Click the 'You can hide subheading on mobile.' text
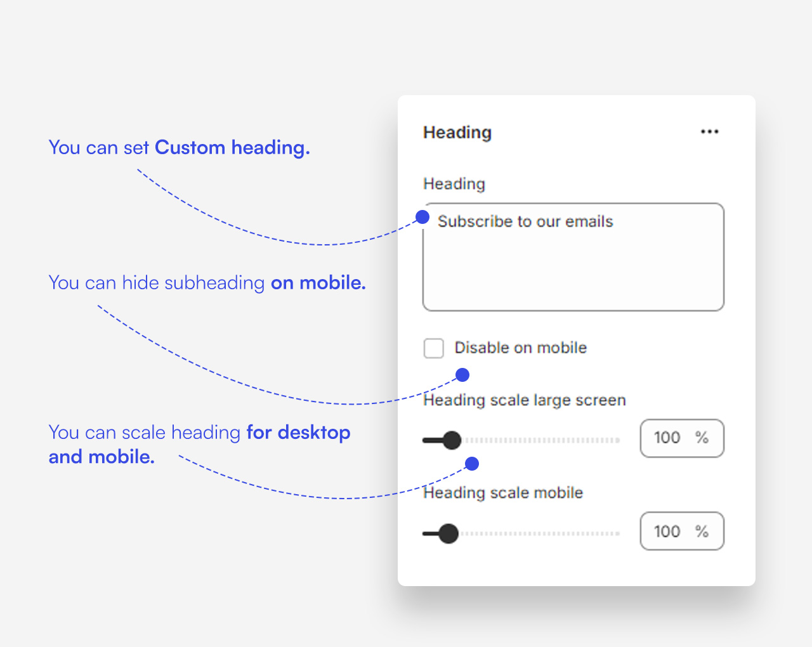The width and height of the screenshot is (812, 647). coord(207,283)
